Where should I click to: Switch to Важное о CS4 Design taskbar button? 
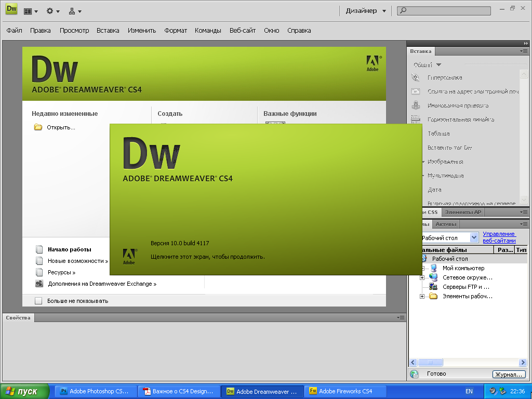point(179,391)
